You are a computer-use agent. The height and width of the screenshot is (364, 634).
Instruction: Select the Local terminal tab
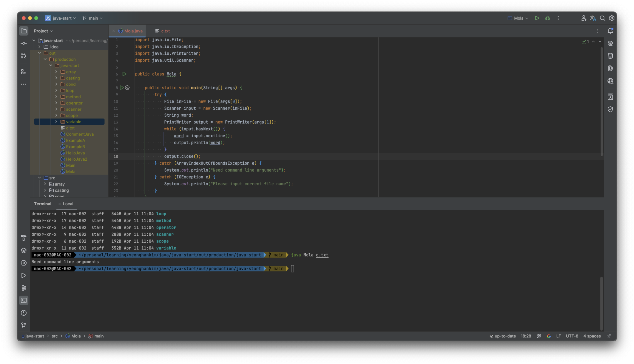(x=68, y=204)
